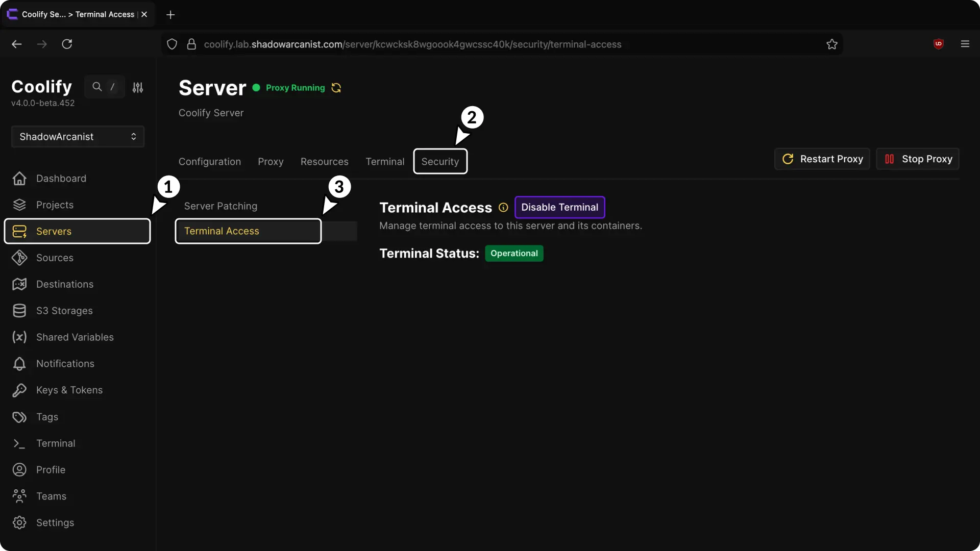Switch to the Resources tab
Viewport: 980px width, 551px height.
coord(325,161)
